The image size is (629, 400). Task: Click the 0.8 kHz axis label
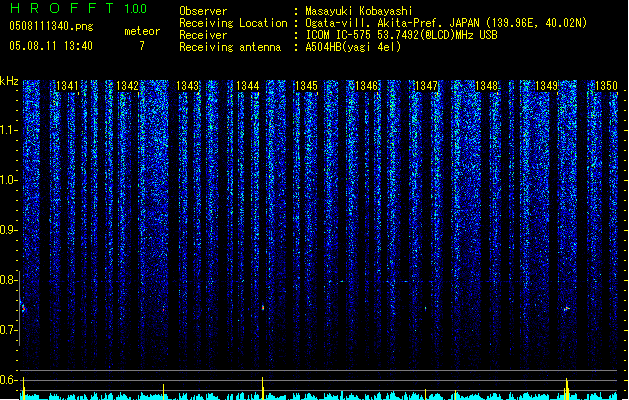coord(8,280)
